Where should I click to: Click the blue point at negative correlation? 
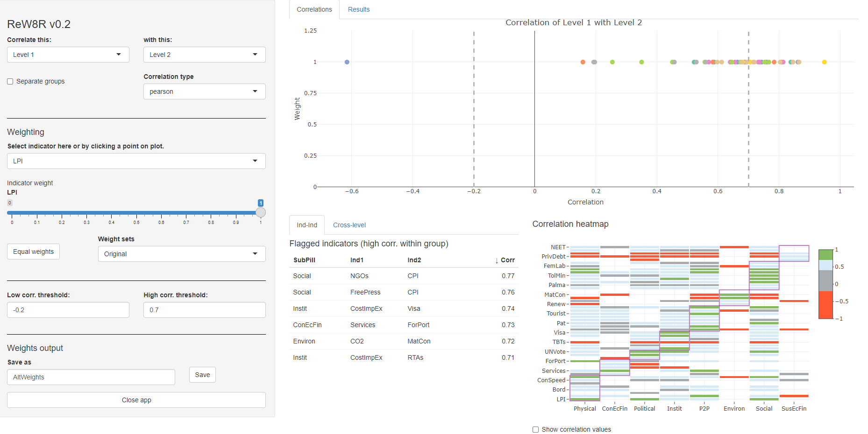coord(347,62)
